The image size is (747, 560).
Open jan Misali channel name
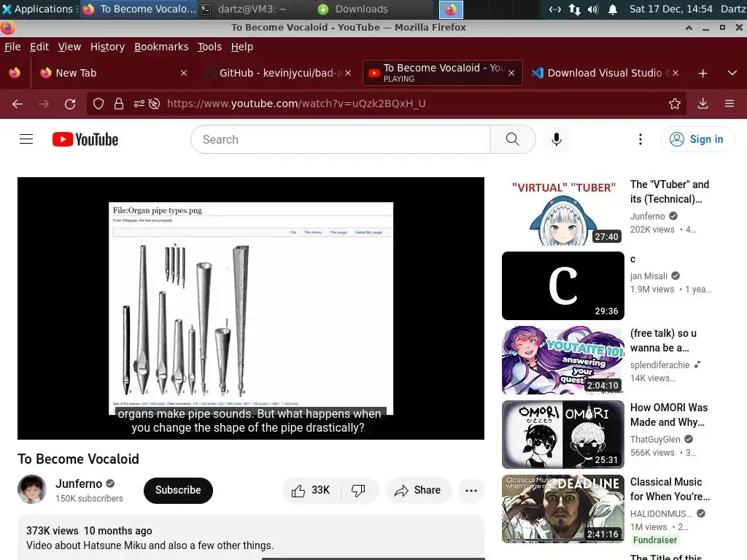[x=649, y=276]
